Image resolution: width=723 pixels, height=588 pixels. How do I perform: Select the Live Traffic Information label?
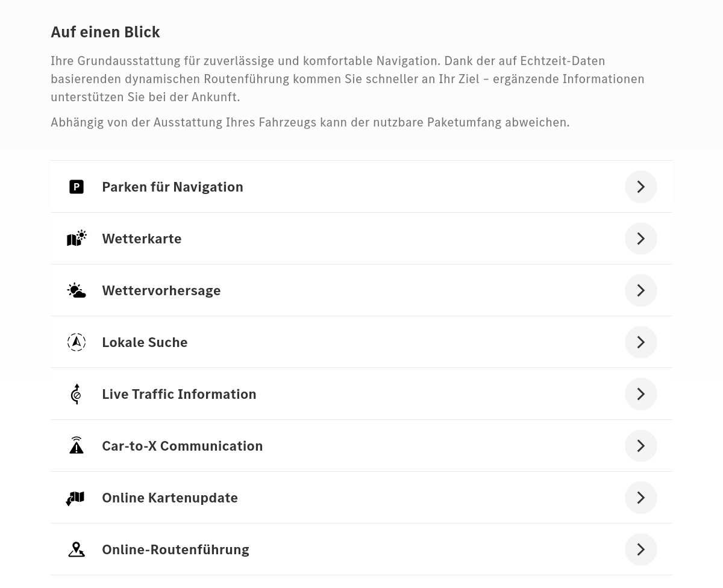pos(179,394)
